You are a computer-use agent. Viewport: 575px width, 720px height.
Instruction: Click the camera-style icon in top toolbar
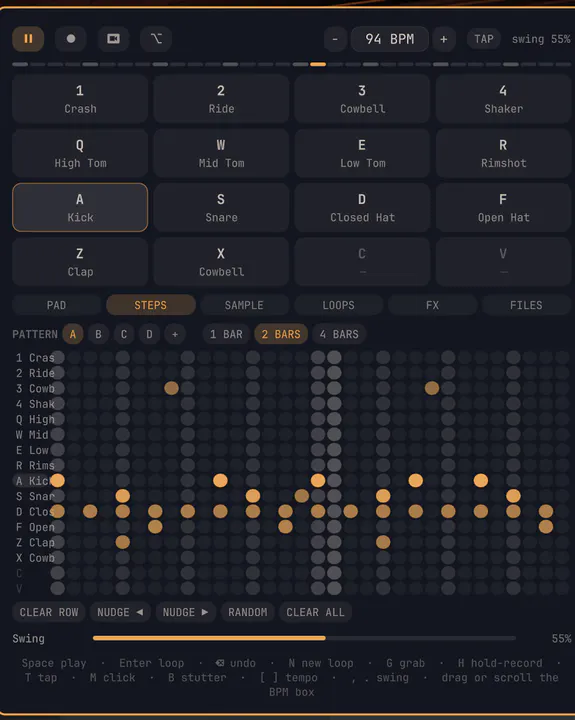pos(113,39)
